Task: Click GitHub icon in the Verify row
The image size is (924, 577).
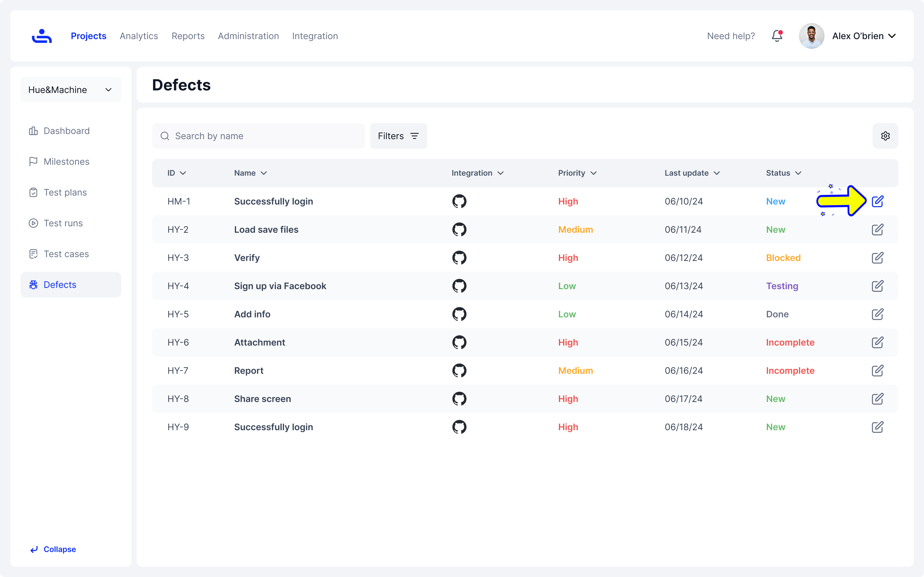Action: tap(459, 258)
